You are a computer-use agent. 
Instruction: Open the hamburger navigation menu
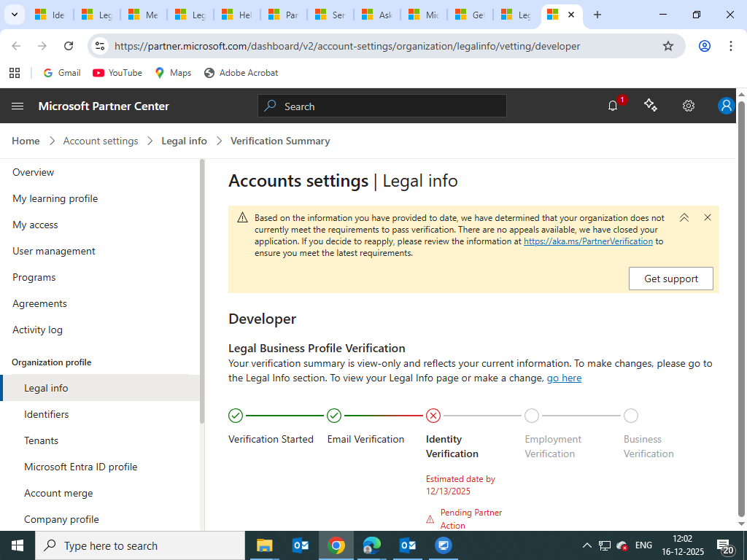coord(18,106)
